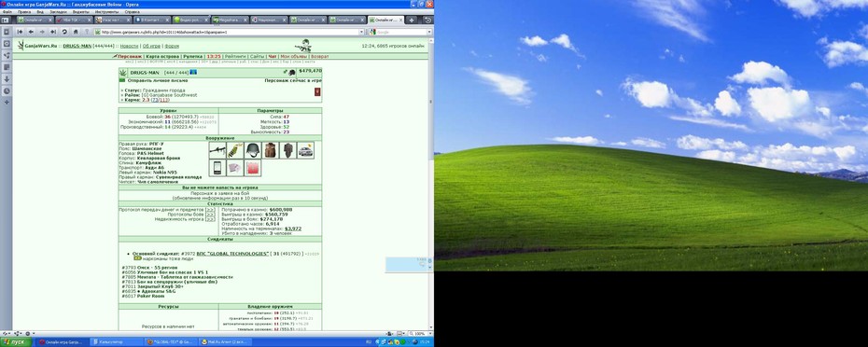Screen dimensions: 868x347
Task: Click the PAS Helmet item icon
Action: click(253, 150)
